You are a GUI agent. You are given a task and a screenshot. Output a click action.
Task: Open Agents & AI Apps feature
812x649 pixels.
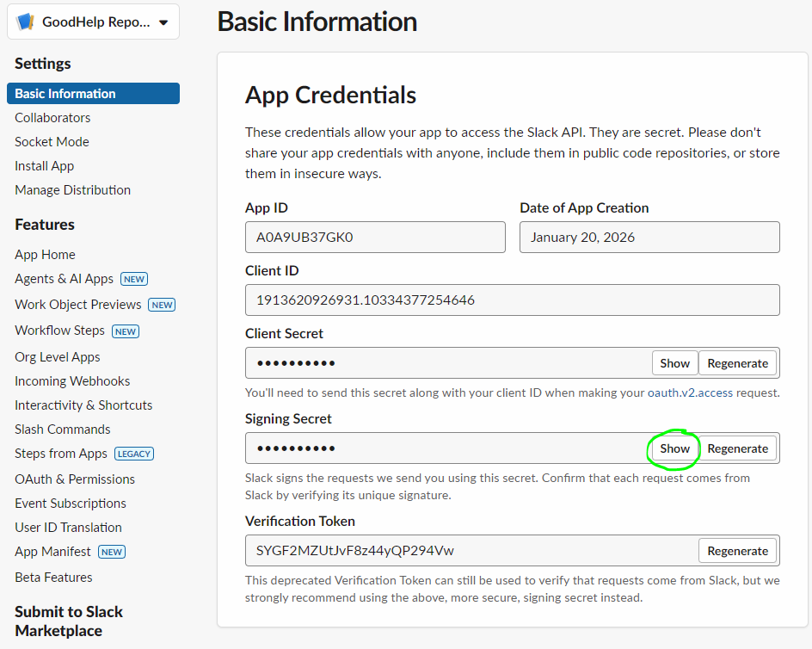(x=64, y=279)
